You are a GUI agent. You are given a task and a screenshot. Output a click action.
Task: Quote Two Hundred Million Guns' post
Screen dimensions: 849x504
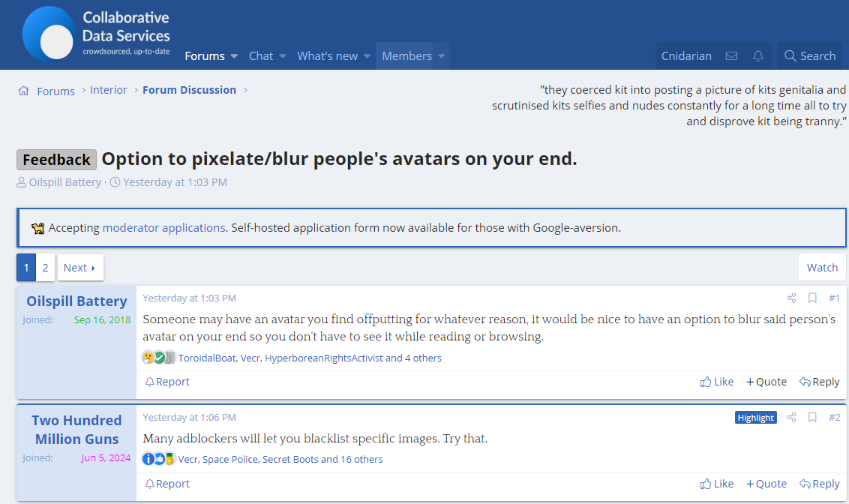[766, 484]
